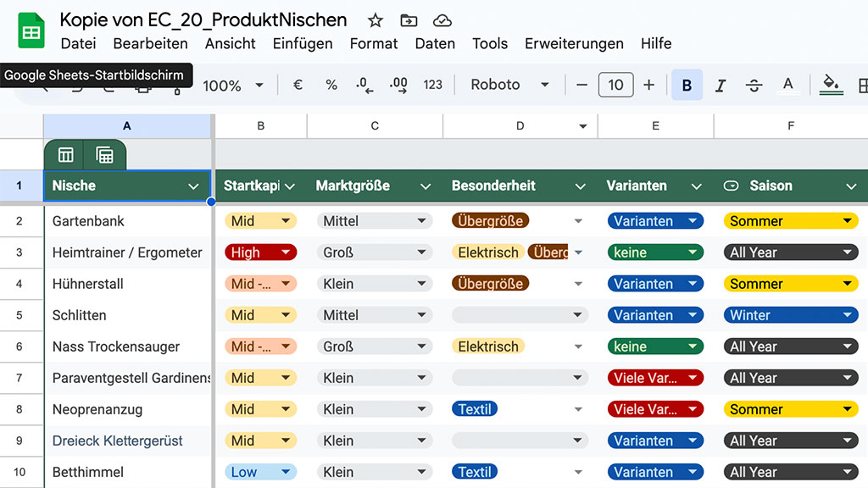Open the Daten menu

click(x=435, y=44)
